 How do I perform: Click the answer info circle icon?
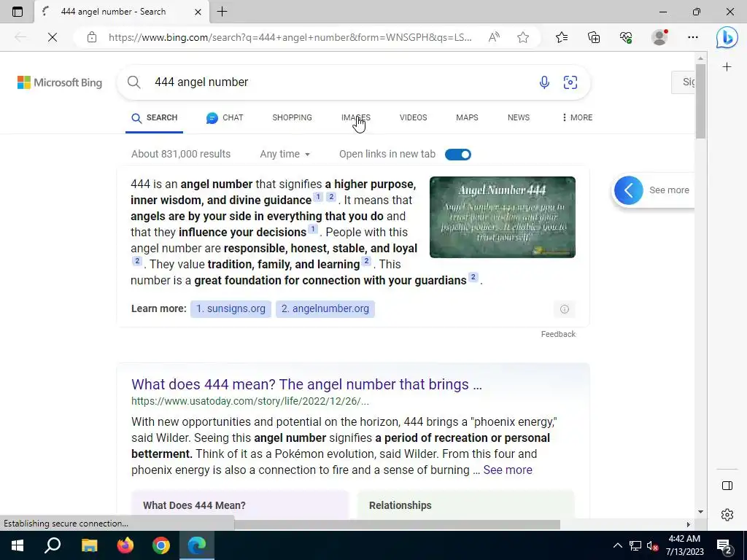(x=565, y=309)
